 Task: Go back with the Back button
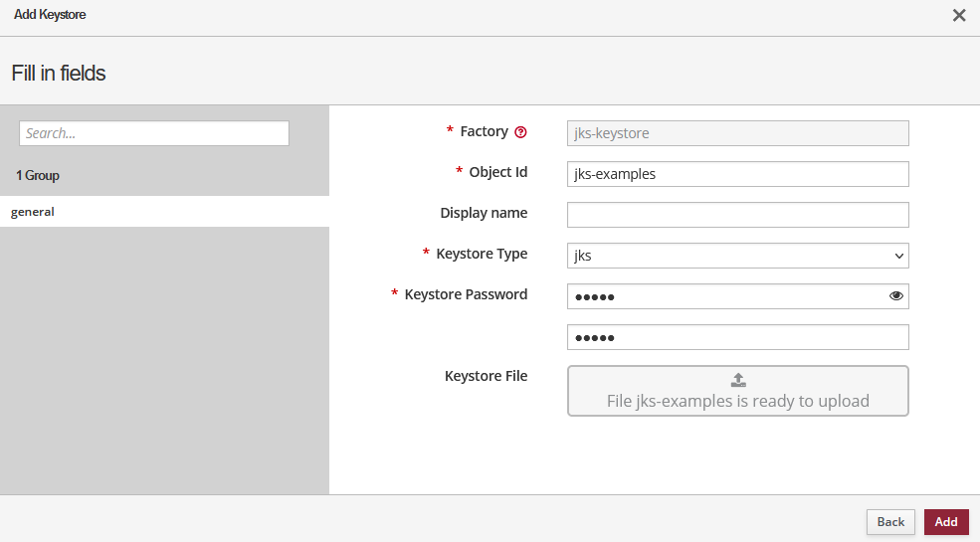point(890,522)
